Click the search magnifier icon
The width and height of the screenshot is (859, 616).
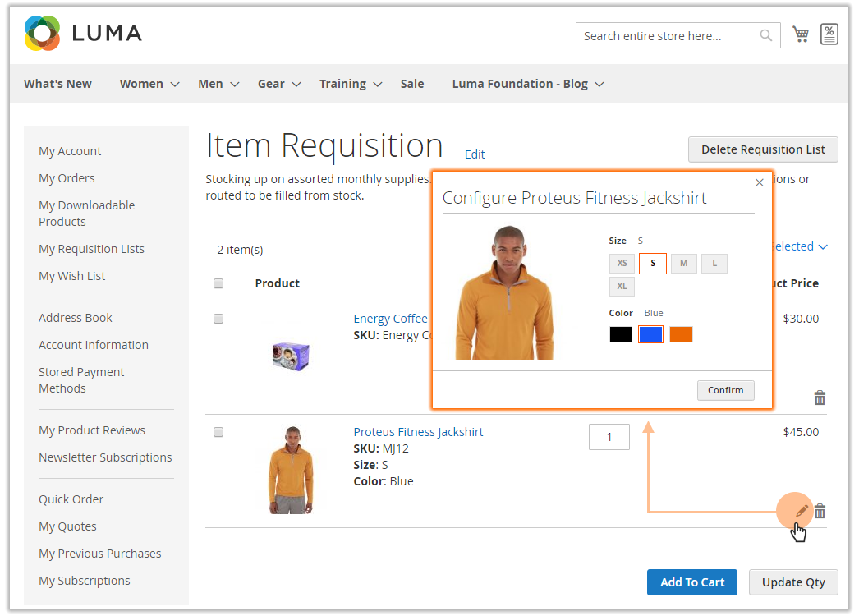coord(766,35)
